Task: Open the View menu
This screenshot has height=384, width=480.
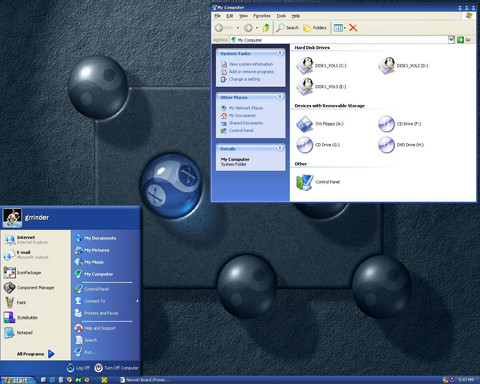Action: 243,16
